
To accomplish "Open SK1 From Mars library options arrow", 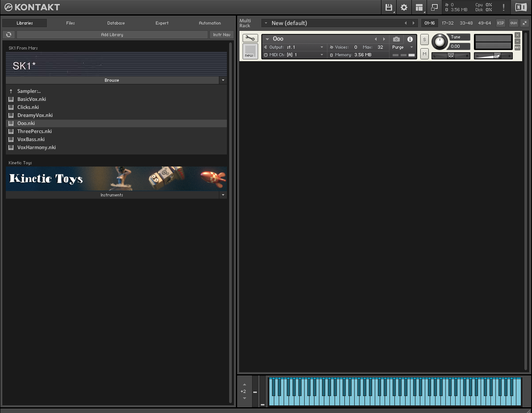I will click(x=223, y=80).
